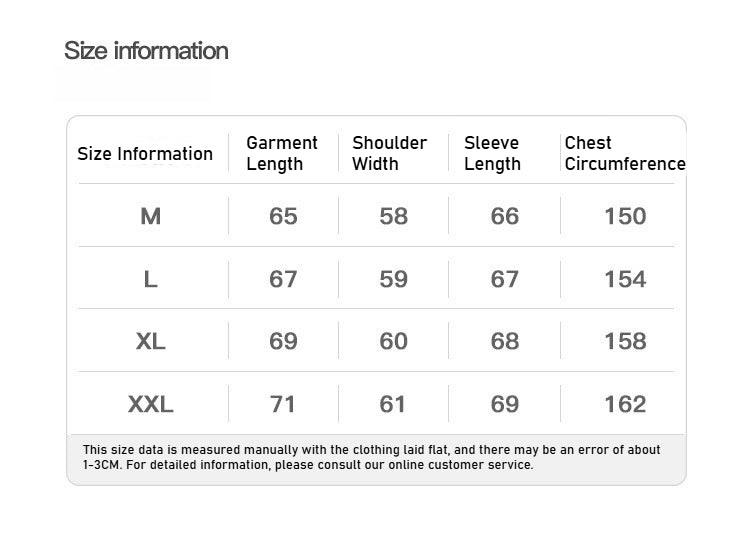Select the XL chest circumference value 158
Screen dimensions: 750x546
coord(625,341)
